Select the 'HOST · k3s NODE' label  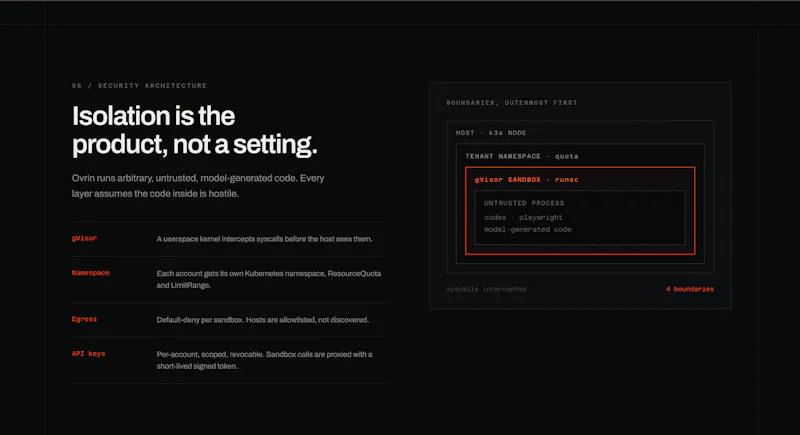(491, 133)
